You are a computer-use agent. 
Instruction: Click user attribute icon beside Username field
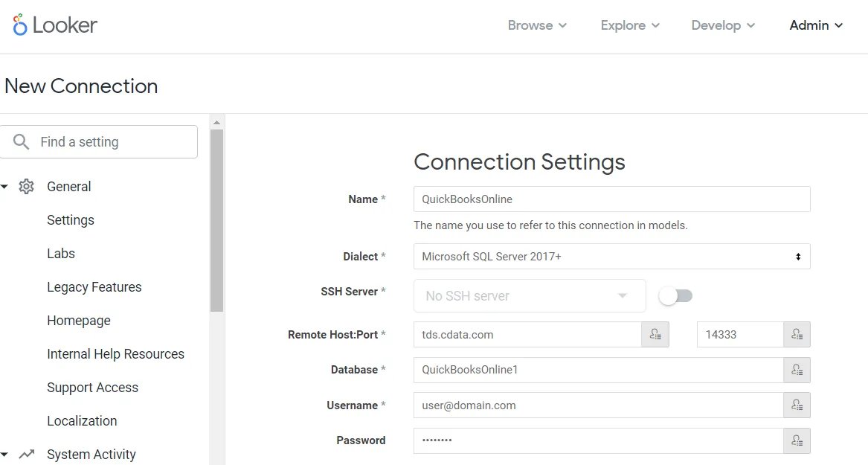797,405
